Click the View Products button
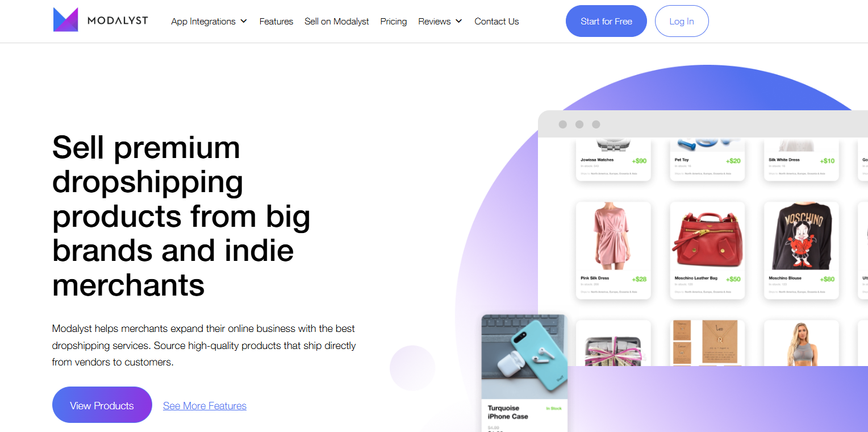The width and height of the screenshot is (868, 432). point(102,405)
